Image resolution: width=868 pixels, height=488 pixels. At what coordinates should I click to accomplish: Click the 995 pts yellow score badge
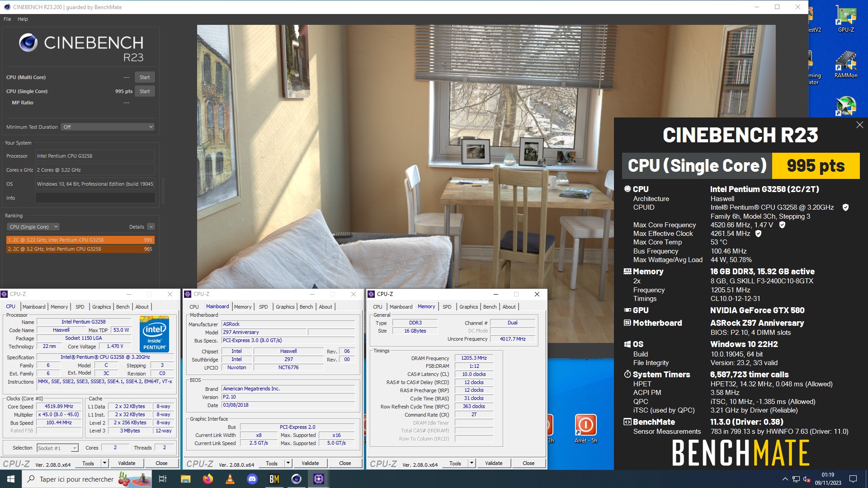(x=816, y=166)
